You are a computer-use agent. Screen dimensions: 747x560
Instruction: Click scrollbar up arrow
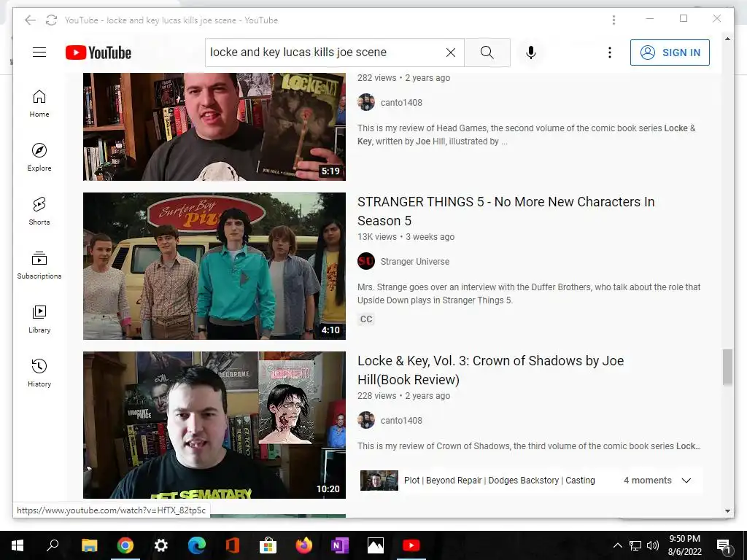pos(727,39)
